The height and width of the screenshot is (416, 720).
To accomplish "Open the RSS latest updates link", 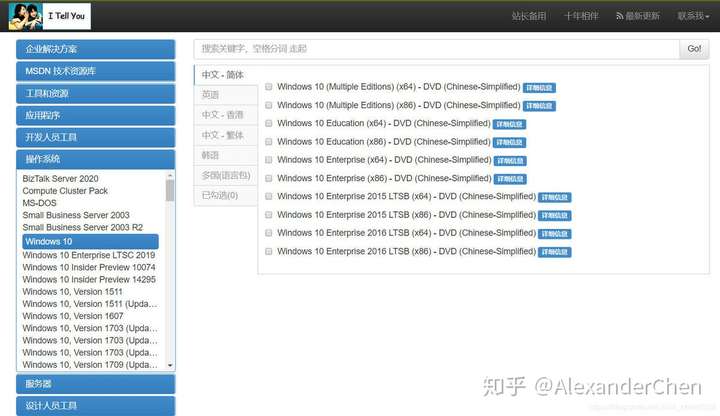I will (638, 16).
